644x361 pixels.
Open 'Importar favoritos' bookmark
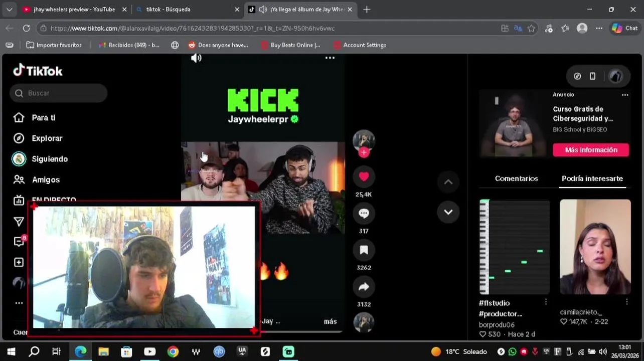[54, 45]
